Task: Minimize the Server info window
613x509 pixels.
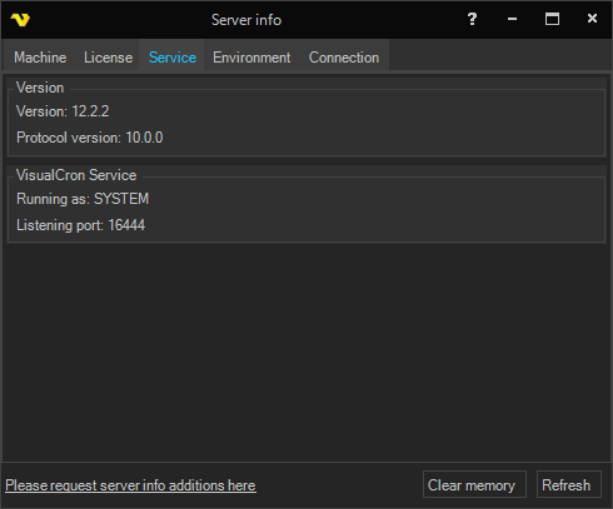Action: click(x=512, y=19)
